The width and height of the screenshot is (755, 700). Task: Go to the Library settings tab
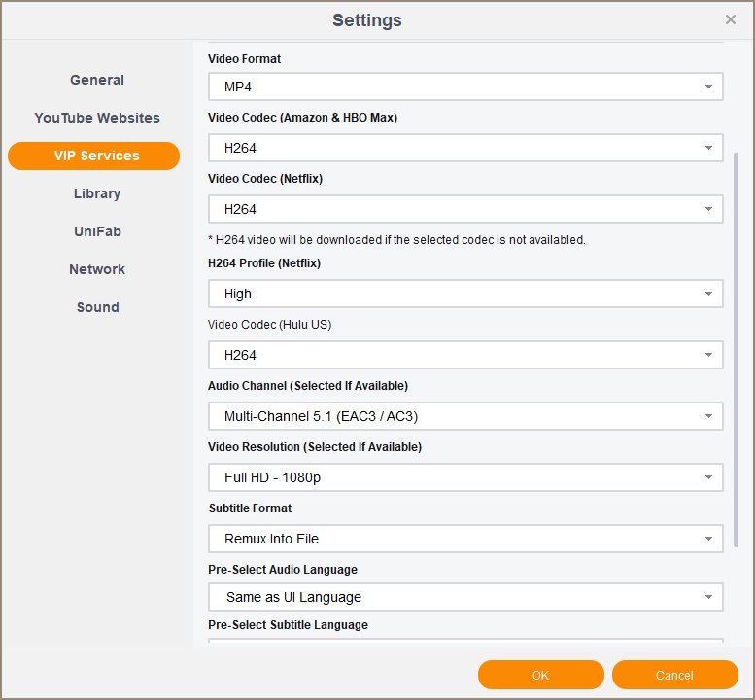(97, 193)
